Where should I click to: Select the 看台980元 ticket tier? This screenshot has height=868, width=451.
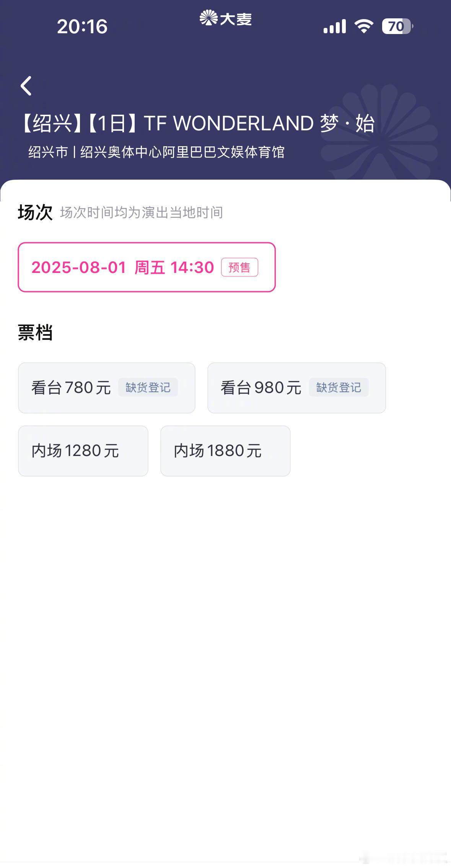(296, 388)
